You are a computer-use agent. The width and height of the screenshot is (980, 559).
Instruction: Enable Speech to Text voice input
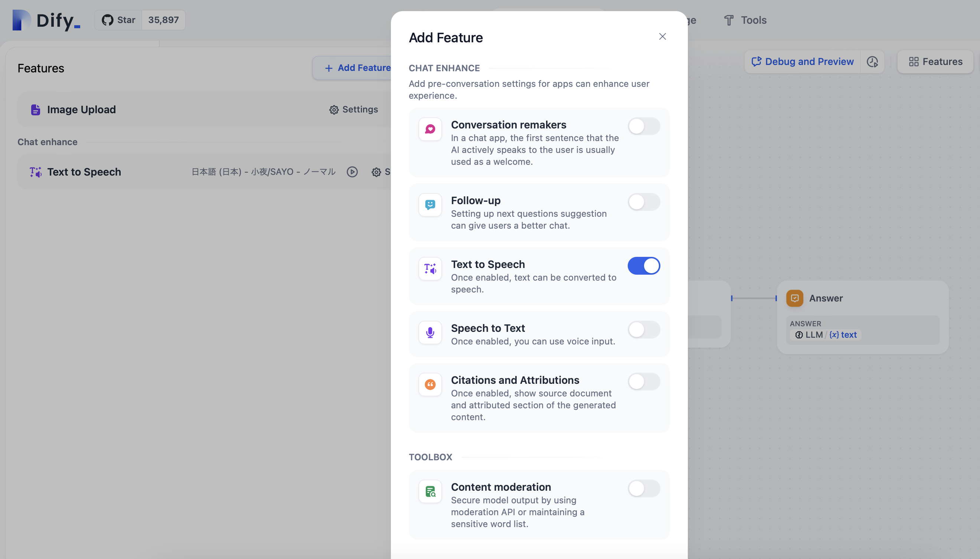click(x=644, y=330)
